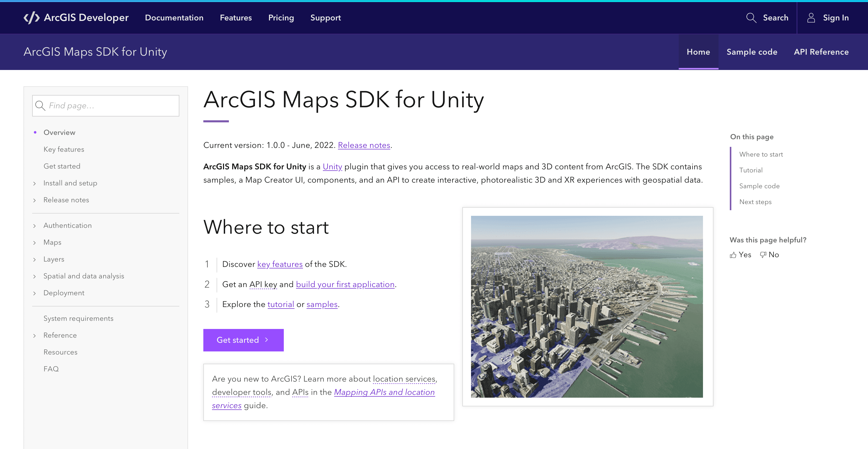Click the thumbs-down No feedback icon
Viewport: 868px width, 449px height.
pyautogui.click(x=763, y=255)
